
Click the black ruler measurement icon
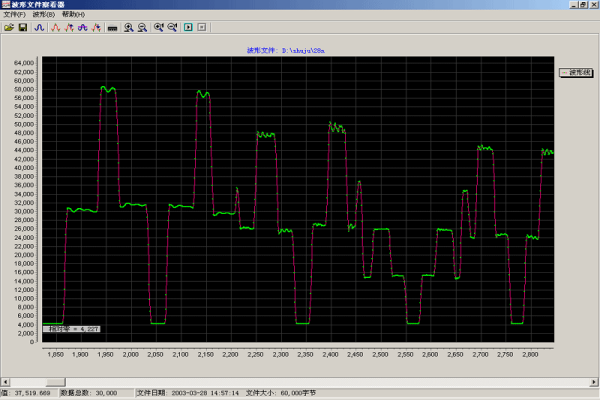pyautogui.click(x=112, y=27)
